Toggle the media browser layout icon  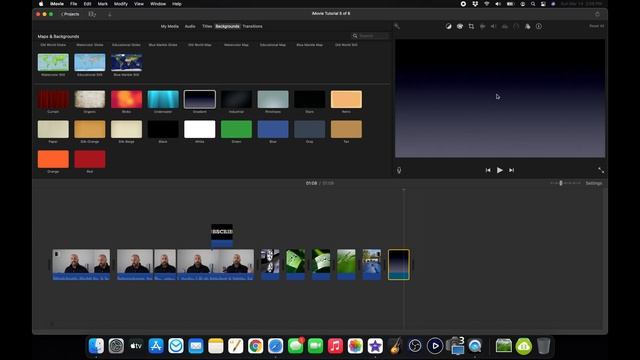(92, 14)
